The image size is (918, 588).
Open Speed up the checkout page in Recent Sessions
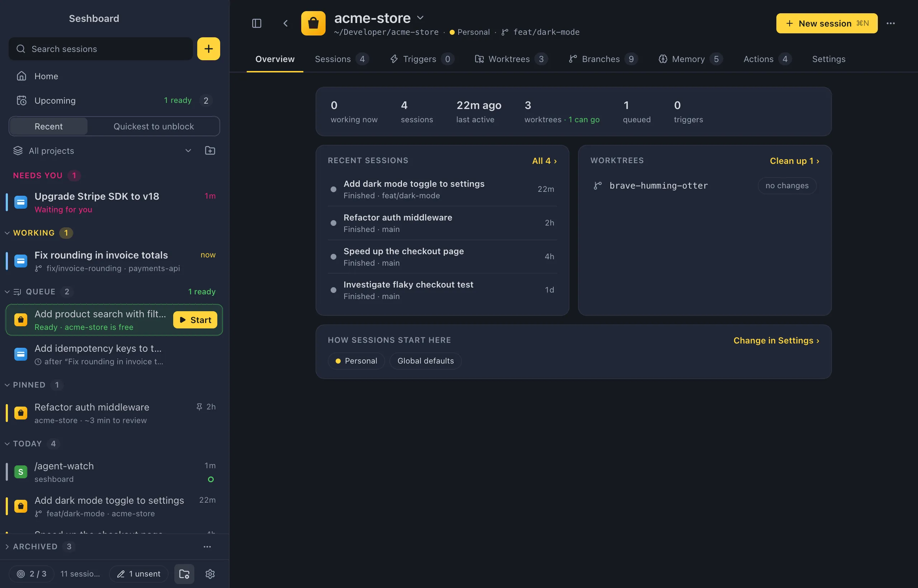point(442,257)
